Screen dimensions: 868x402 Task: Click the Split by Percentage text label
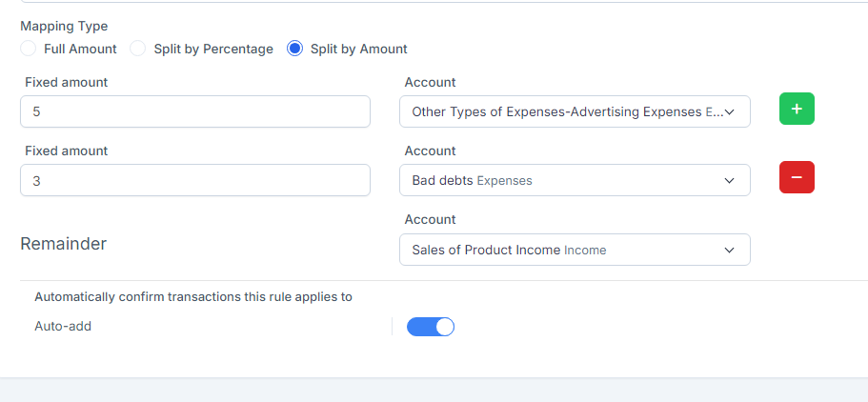pos(213,49)
